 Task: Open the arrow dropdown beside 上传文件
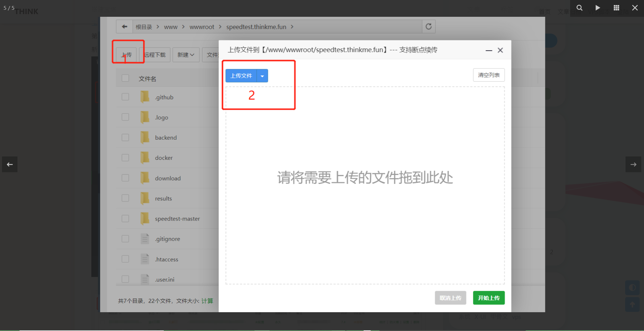click(x=262, y=76)
